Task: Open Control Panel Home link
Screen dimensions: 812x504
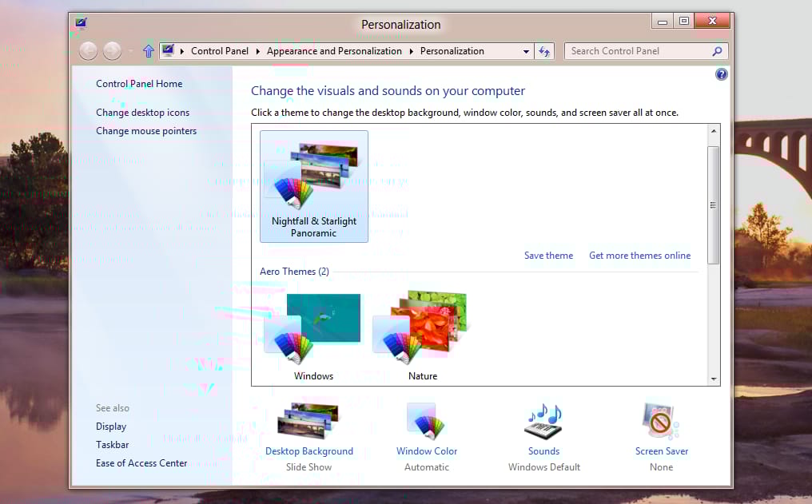Action: point(139,84)
